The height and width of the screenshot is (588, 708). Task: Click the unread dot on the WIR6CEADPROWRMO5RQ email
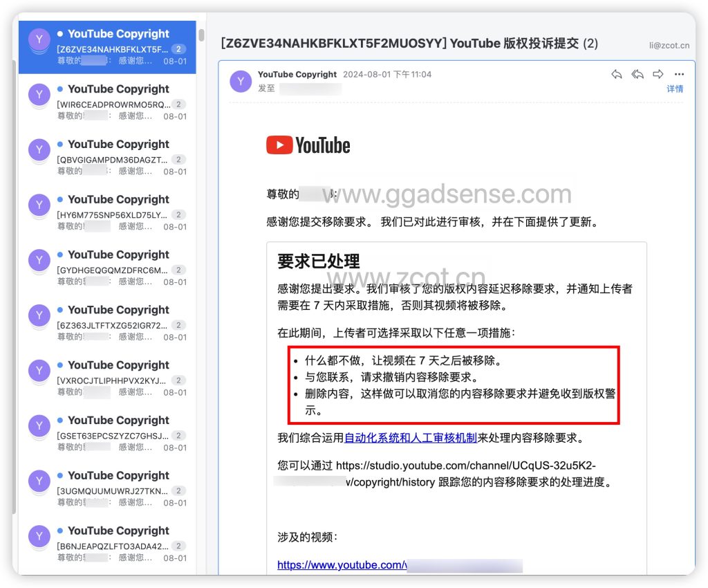[60, 89]
